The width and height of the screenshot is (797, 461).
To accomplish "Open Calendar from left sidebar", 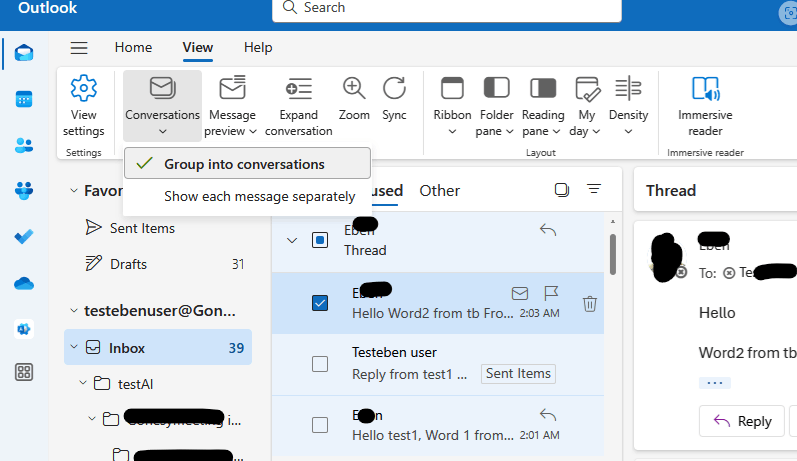I will click(x=24, y=99).
